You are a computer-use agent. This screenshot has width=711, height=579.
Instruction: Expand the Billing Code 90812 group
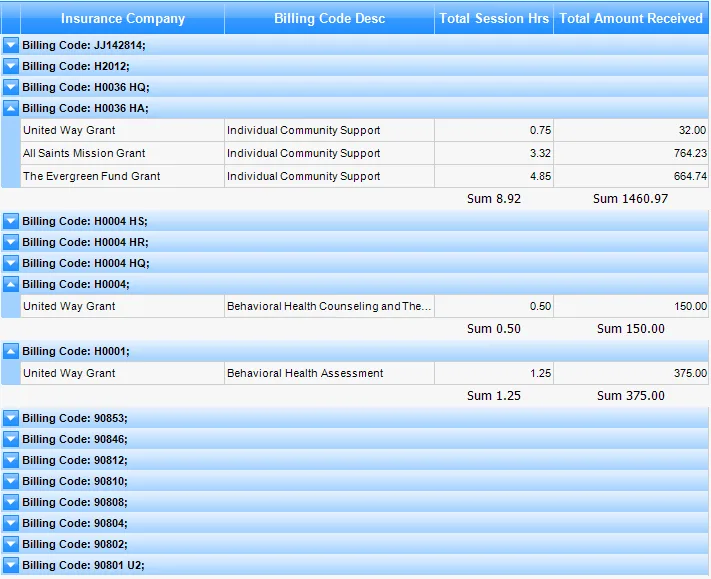(11, 460)
